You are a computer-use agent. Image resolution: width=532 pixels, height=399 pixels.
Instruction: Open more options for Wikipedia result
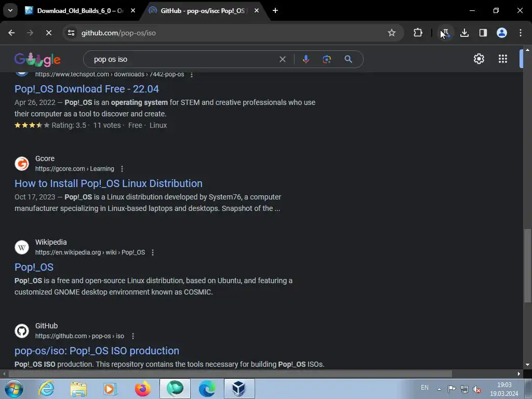153,252
